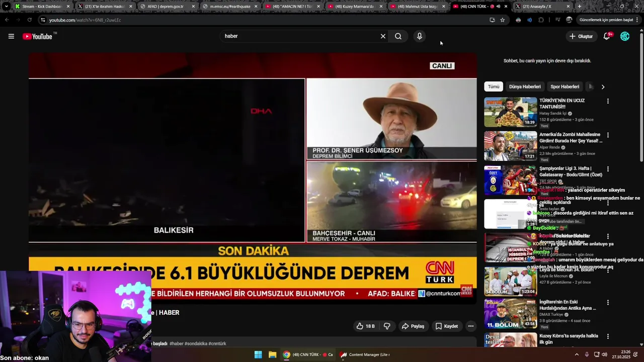Image resolution: width=644 pixels, height=362 pixels.
Task: Open the tantuni video thumbnail (18:39)
Action: (x=510, y=112)
